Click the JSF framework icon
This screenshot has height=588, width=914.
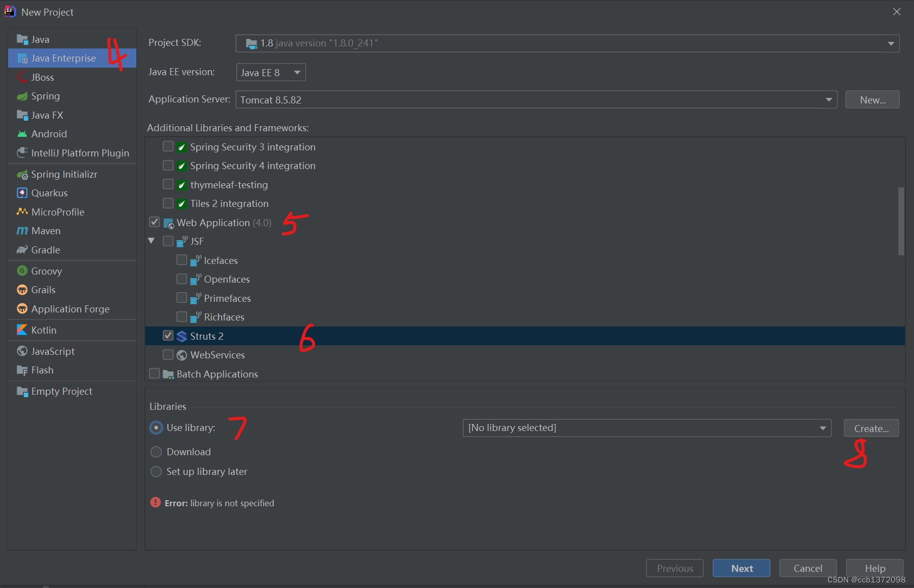(x=182, y=241)
